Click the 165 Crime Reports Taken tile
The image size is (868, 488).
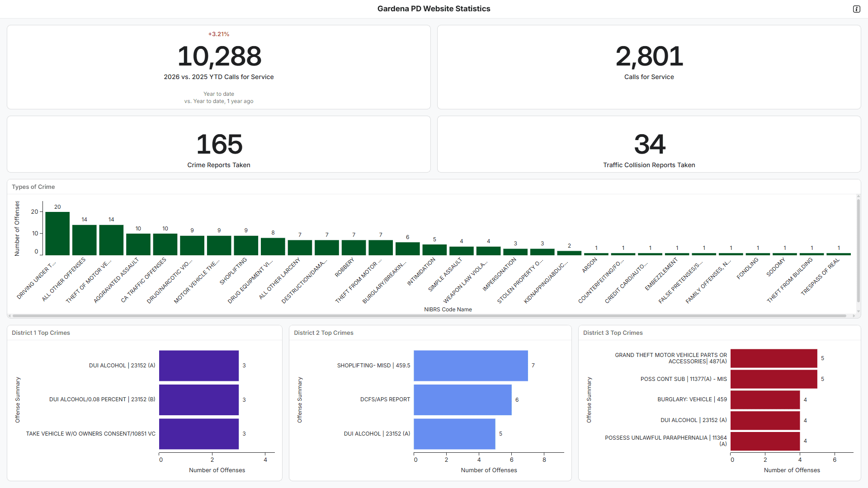(x=219, y=145)
